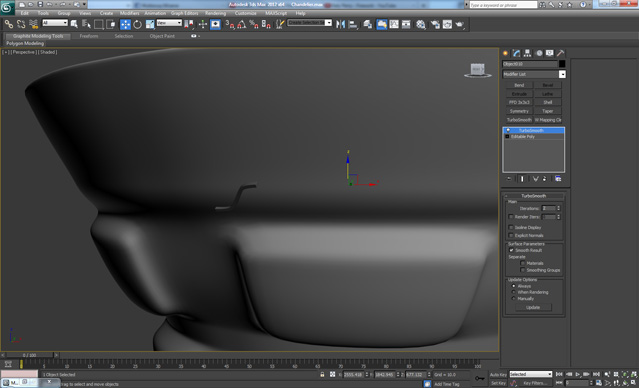Open the Edit menu

coord(25,13)
